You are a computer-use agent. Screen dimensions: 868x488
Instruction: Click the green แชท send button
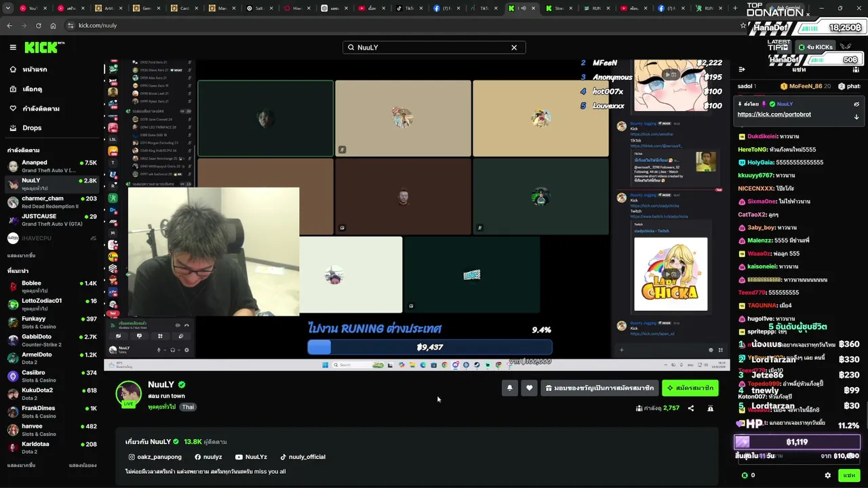coord(849,475)
